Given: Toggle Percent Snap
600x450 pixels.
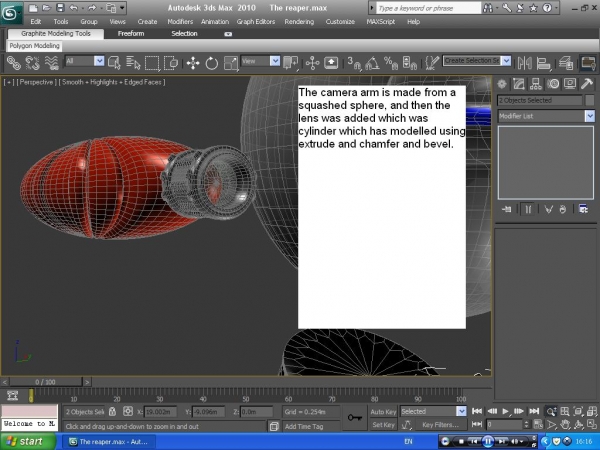Looking at the screenshot, I should (x=391, y=63).
